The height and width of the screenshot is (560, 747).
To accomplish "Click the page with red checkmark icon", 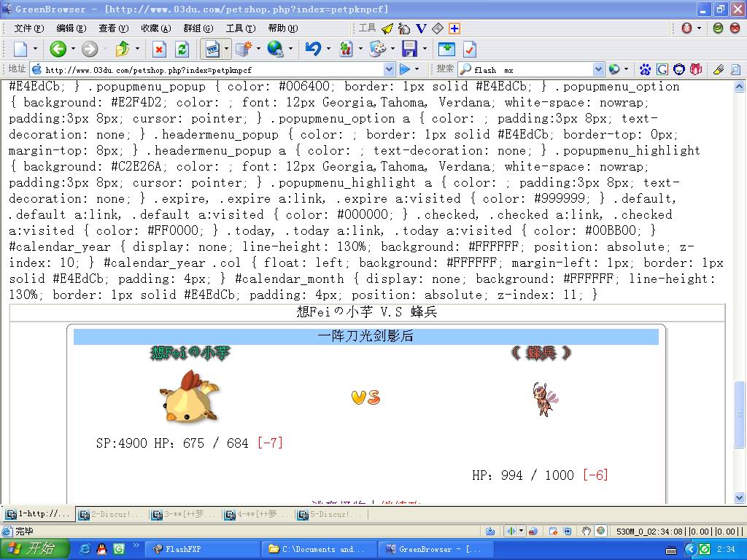I will (x=469, y=49).
